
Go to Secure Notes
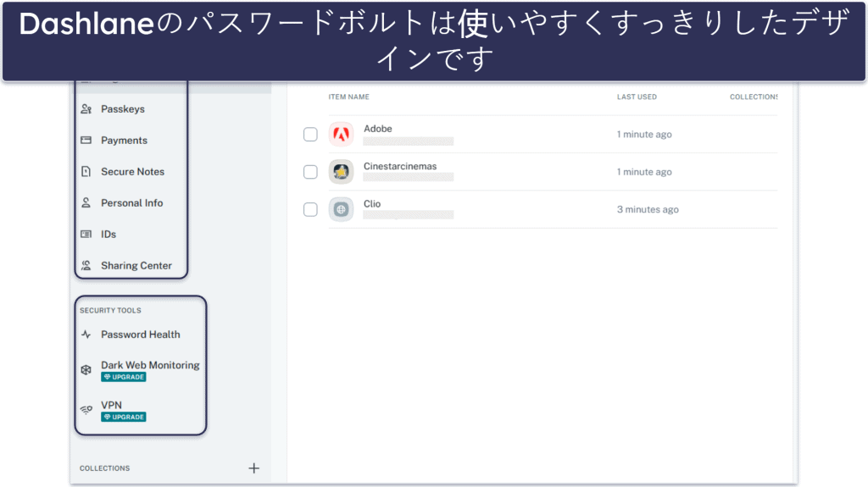132,172
